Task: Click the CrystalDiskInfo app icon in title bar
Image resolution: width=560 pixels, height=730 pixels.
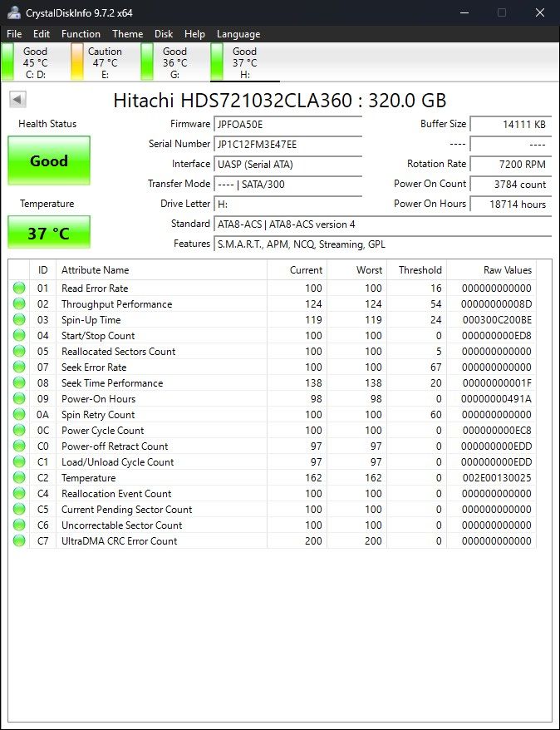Action: click(13, 12)
